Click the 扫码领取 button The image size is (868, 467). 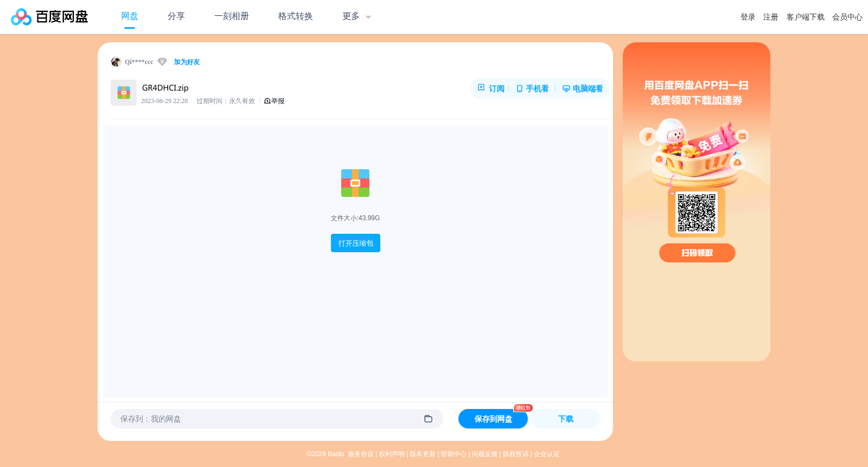[x=697, y=253]
